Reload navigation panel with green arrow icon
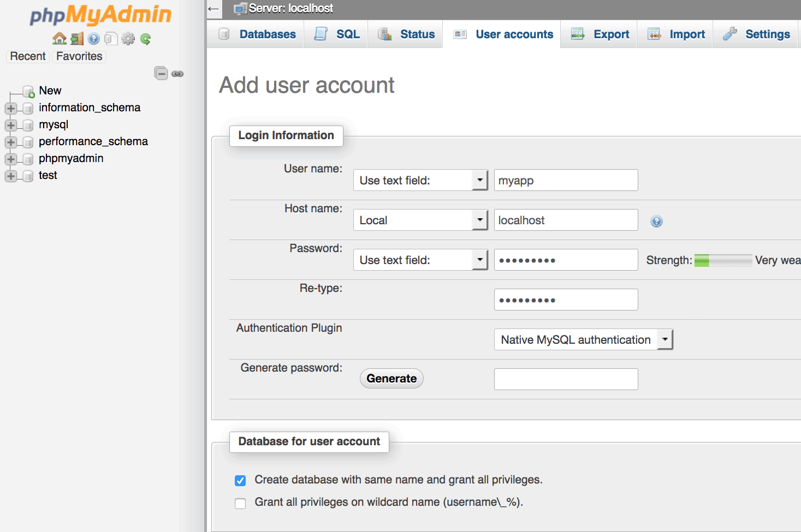 145,39
